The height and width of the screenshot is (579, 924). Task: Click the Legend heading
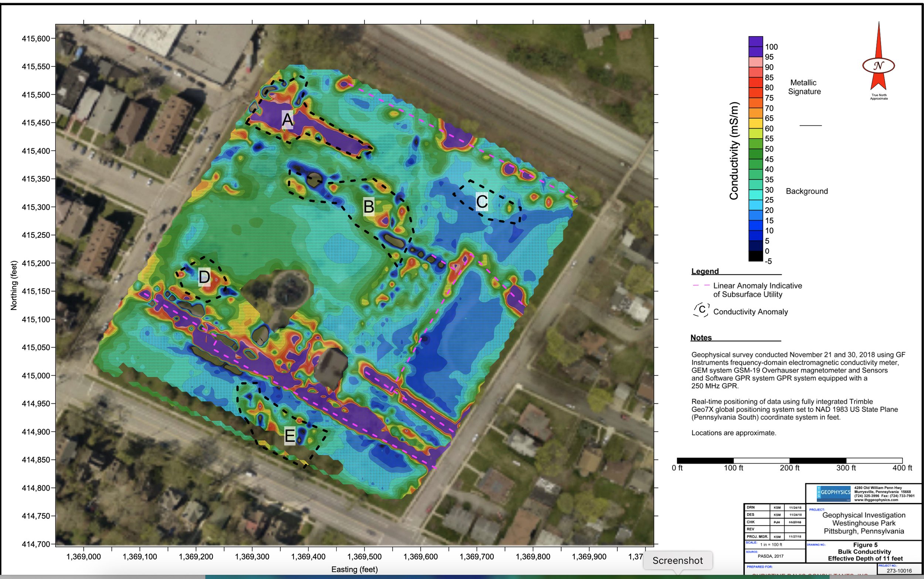click(705, 271)
